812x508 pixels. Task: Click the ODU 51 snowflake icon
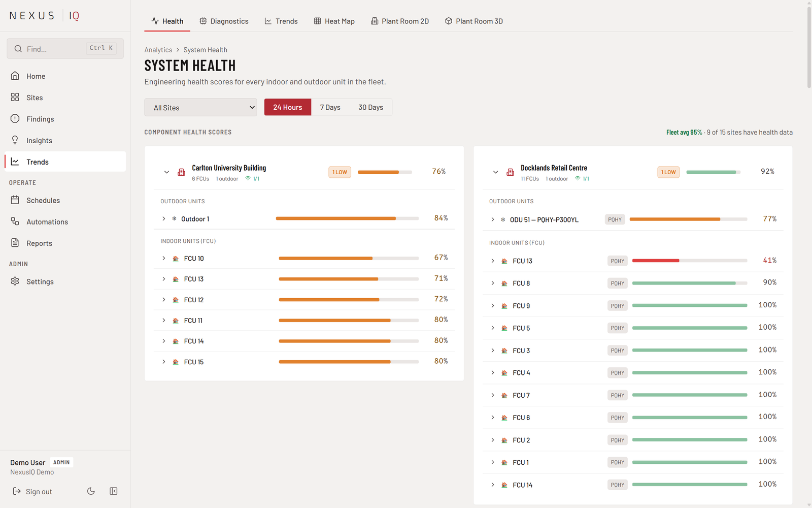503,219
